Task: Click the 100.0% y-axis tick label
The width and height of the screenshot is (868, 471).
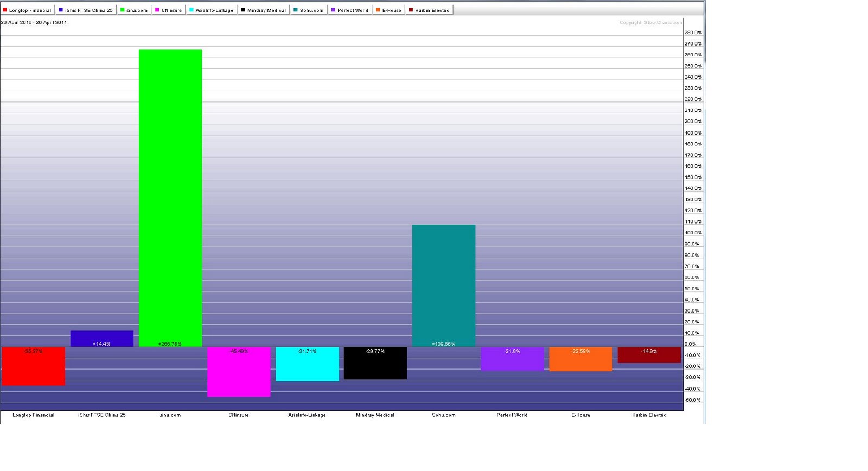Action: 693,233
